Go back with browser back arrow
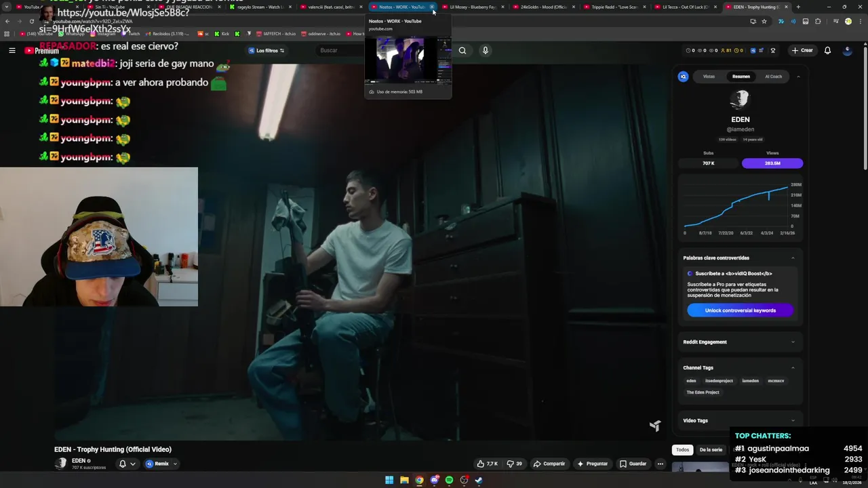Screen dimensions: 868x488 [x=7, y=21]
